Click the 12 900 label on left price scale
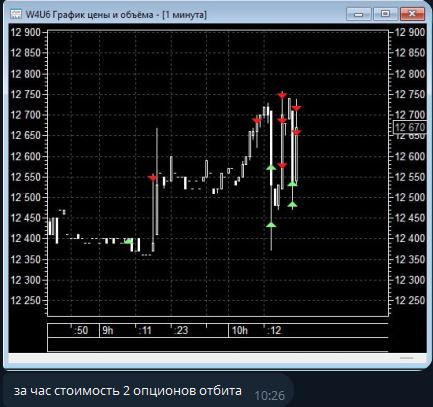The image size is (433, 407). [x=25, y=32]
